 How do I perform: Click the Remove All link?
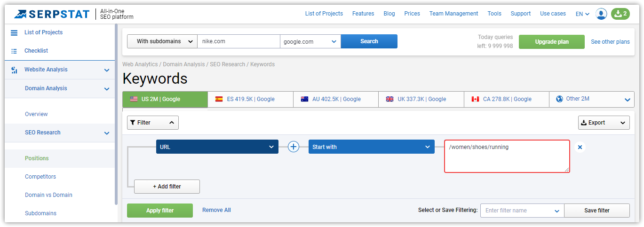coord(216,210)
